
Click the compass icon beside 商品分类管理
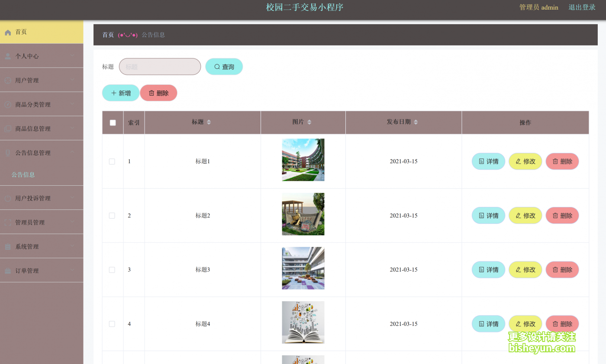click(8, 105)
